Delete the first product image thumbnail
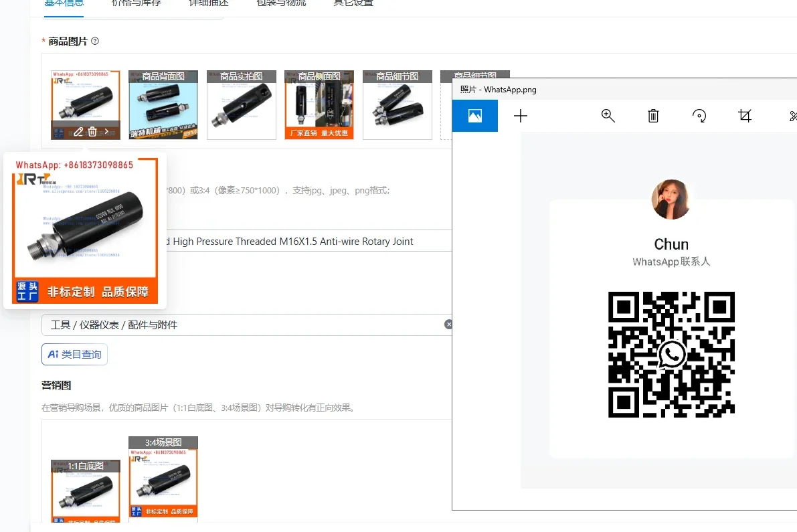Image resolution: width=797 pixels, height=532 pixels. point(92,132)
